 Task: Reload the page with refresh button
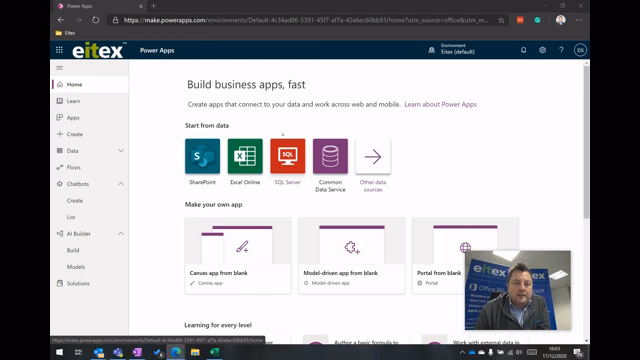tap(96, 20)
